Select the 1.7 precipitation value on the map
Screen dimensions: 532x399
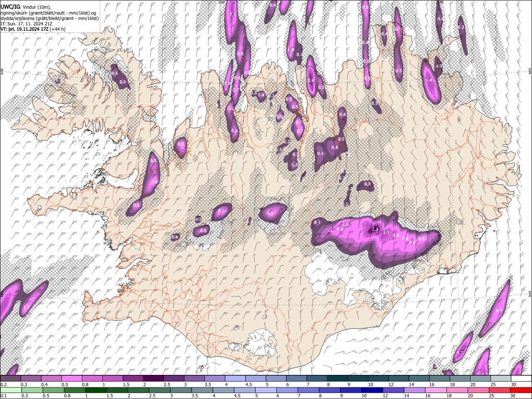(x=460, y=353)
